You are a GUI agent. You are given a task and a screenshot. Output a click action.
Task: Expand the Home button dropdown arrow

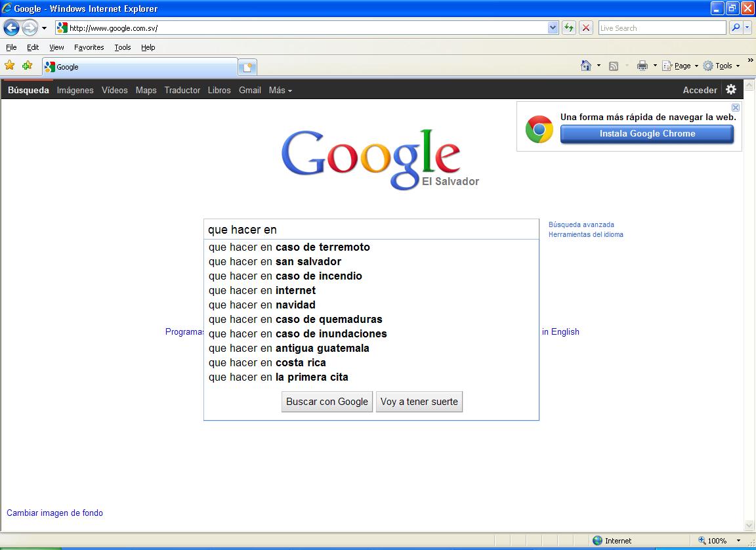click(x=598, y=66)
